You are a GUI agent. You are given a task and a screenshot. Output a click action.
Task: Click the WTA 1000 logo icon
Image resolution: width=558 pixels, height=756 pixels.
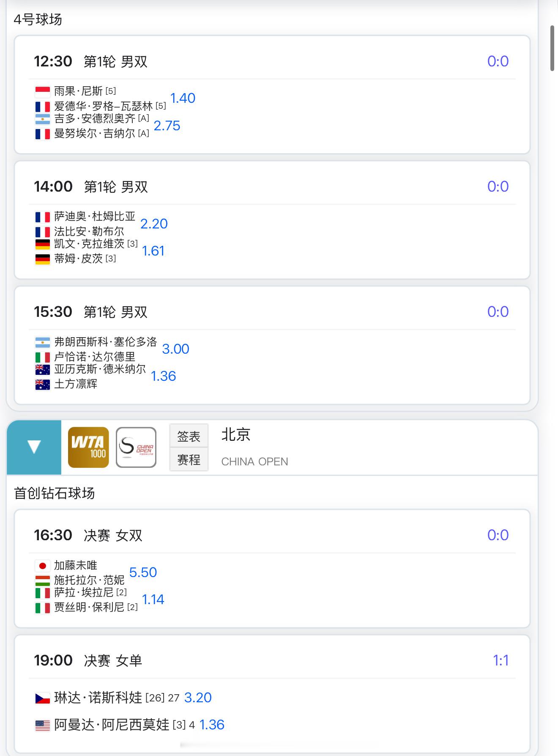pyautogui.click(x=88, y=447)
